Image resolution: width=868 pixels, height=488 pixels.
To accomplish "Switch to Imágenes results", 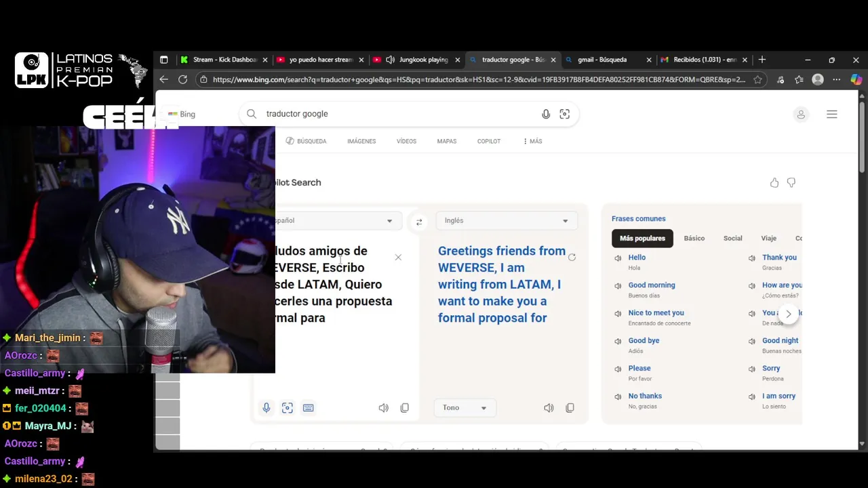I will (x=361, y=141).
